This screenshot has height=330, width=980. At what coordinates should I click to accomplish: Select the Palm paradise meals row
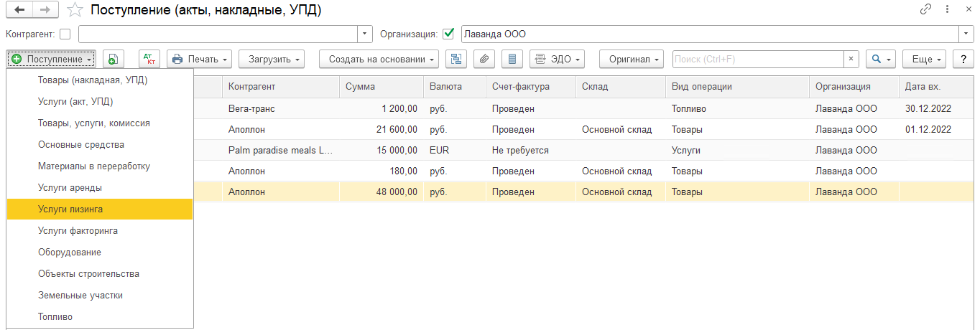coord(281,151)
